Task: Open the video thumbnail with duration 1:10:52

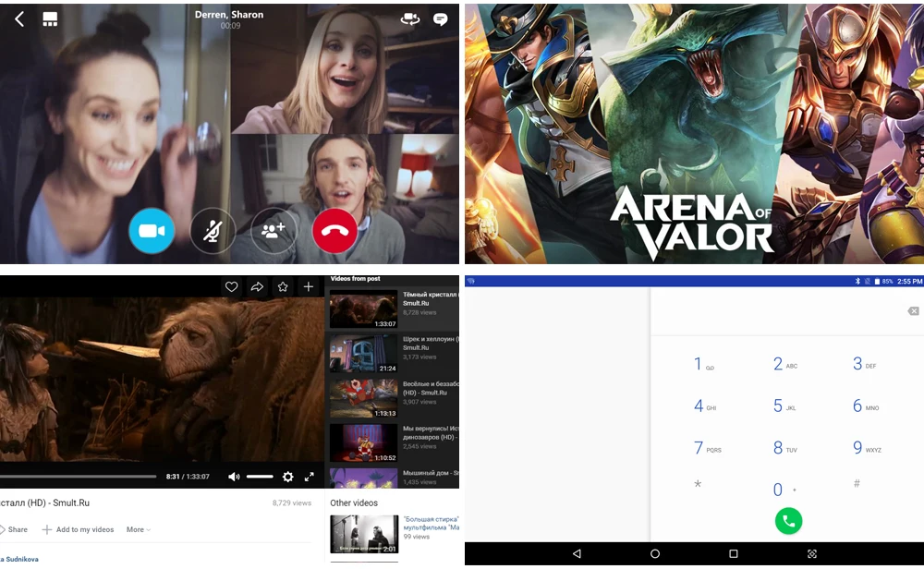Action: pyautogui.click(x=363, y=443)
